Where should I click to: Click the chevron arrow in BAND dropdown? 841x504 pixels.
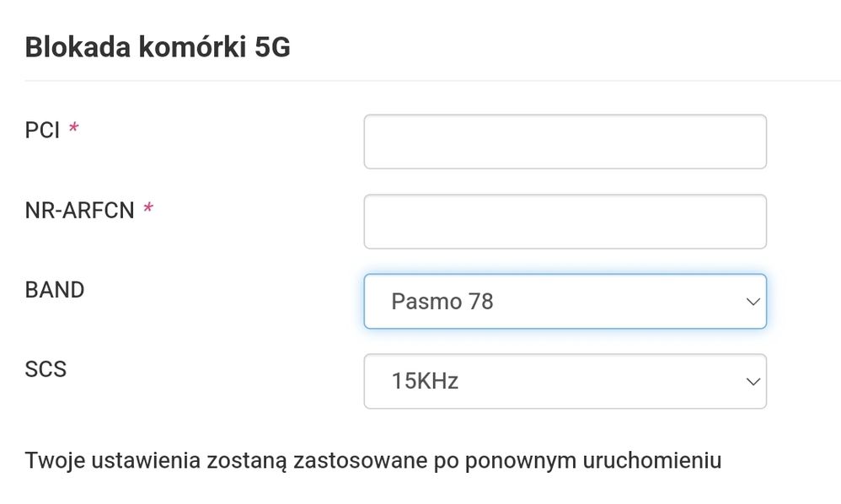753,301
